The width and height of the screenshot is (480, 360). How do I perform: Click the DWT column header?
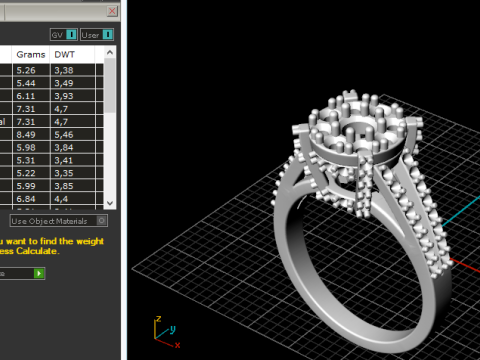(72, 54)
